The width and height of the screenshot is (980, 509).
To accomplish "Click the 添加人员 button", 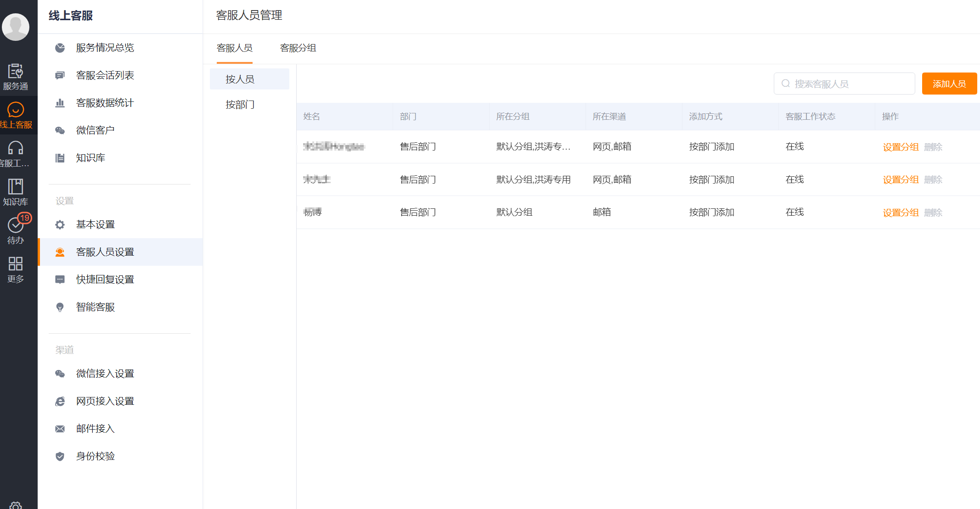I will (949, 84).
